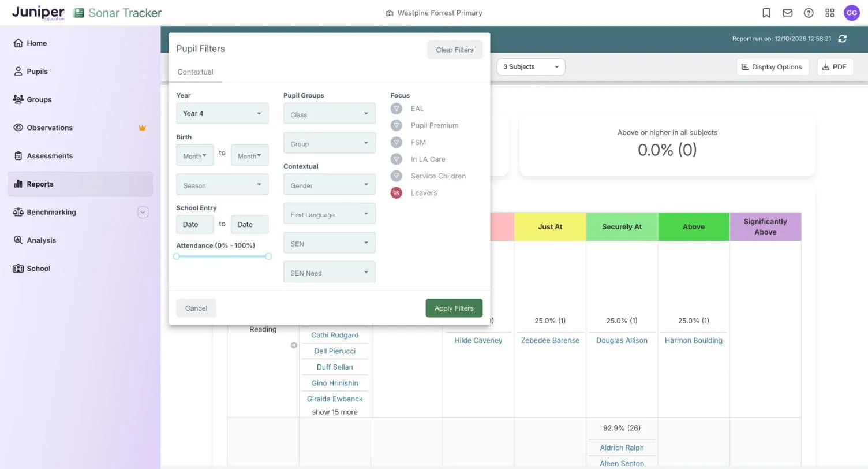
Task: Open the help question mark icon
Action: [809, 13]
